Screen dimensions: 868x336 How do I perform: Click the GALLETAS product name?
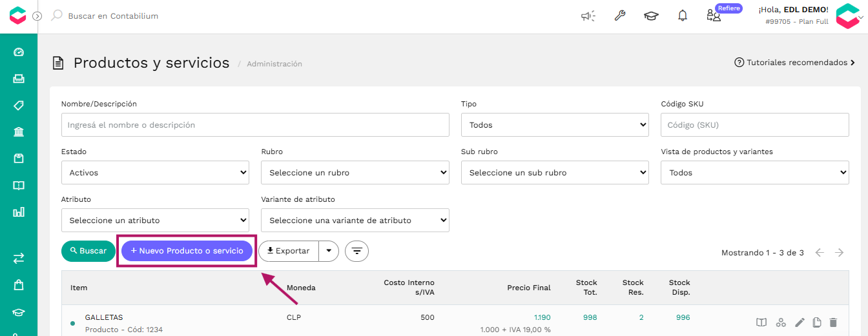[104, 317]
